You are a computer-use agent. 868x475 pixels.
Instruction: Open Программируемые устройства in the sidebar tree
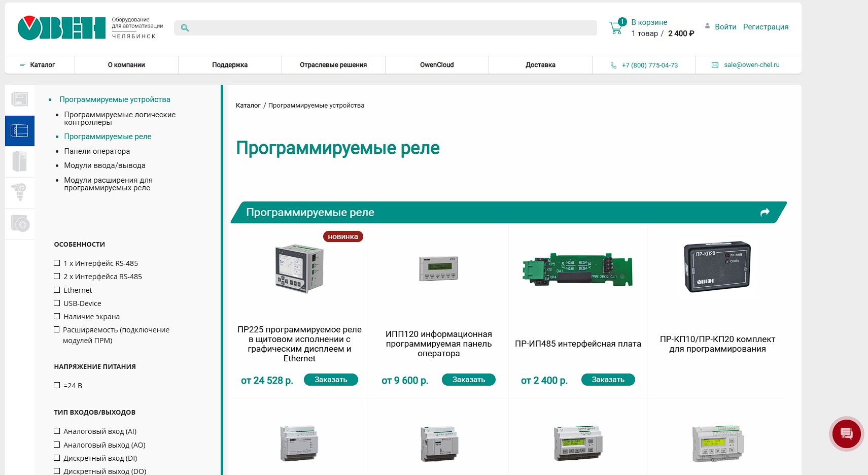coord(115,99)
